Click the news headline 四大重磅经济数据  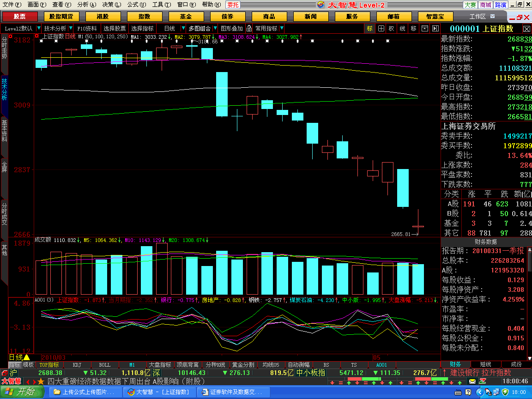(126, 381)
